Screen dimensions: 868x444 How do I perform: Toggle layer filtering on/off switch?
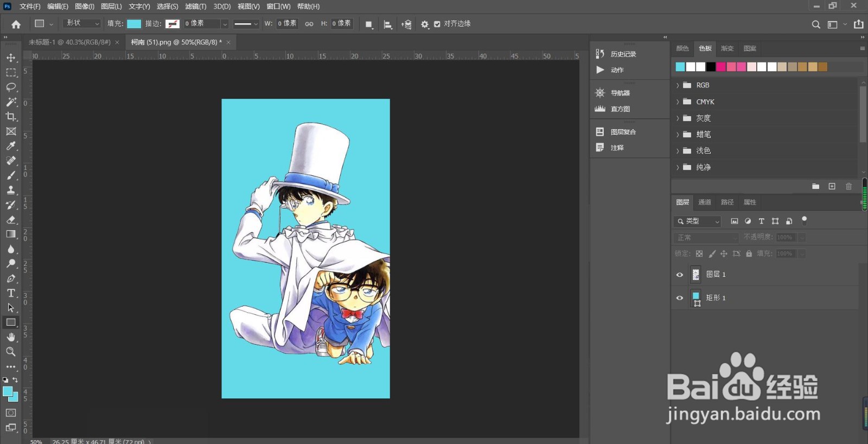point(805,220)
